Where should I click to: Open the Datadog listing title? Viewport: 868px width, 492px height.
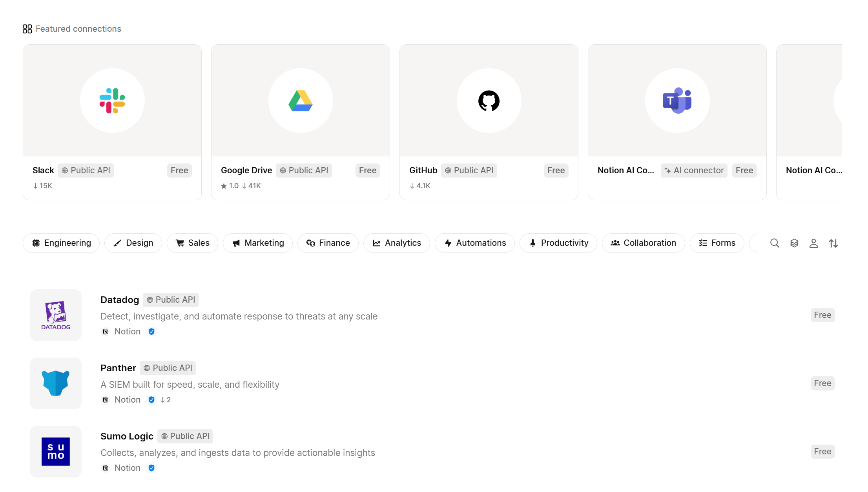(x=120, y=300)
